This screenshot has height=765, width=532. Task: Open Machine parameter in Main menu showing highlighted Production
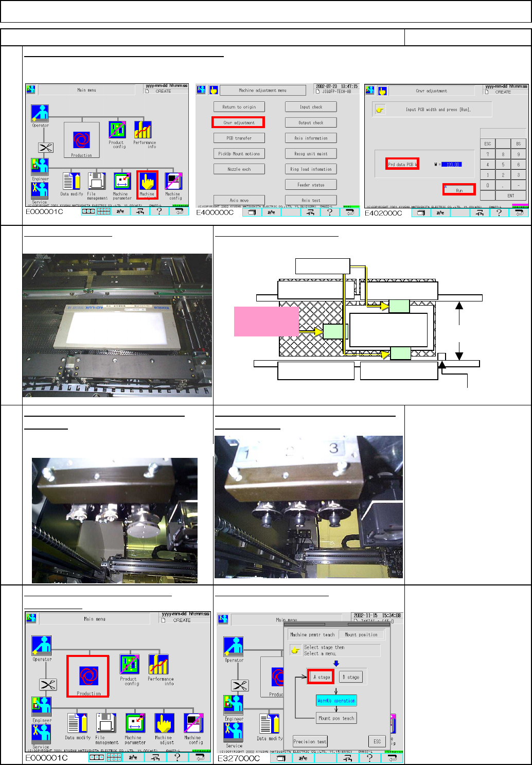click(x=135, y=728)
